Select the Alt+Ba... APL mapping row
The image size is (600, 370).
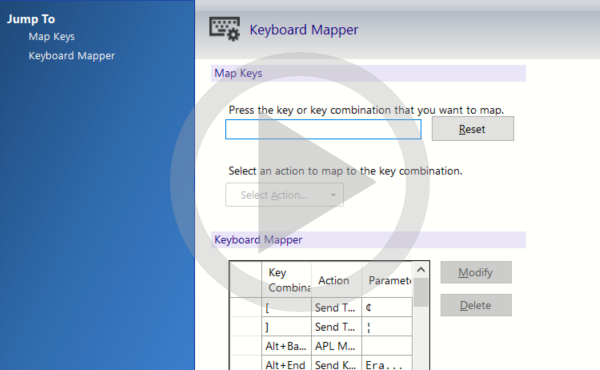tap(321, 346)
